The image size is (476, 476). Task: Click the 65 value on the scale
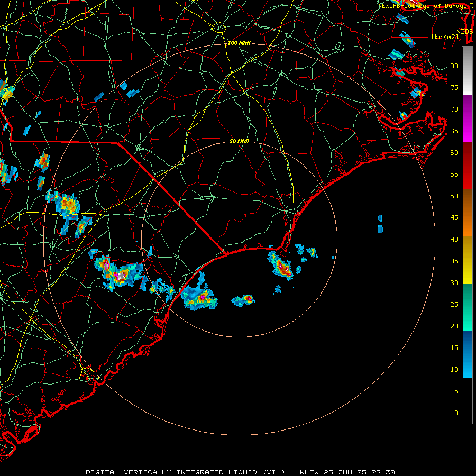454,131
